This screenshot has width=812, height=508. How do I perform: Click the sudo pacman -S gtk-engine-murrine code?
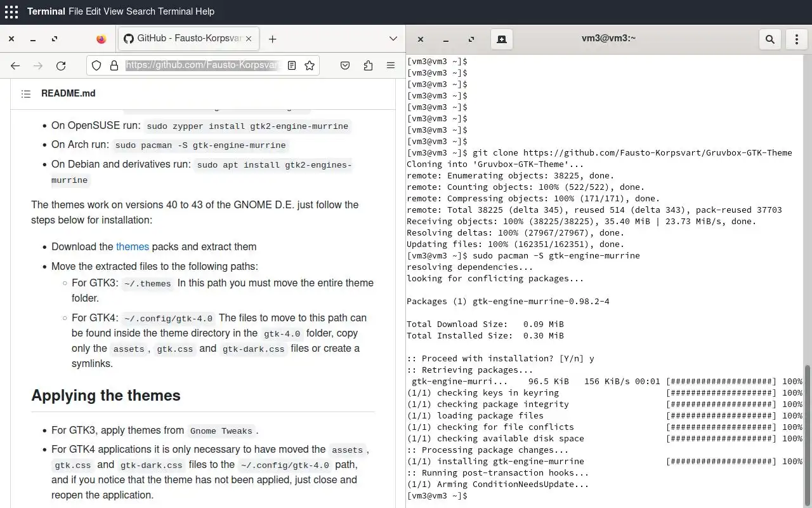click(x=200, y=145)
